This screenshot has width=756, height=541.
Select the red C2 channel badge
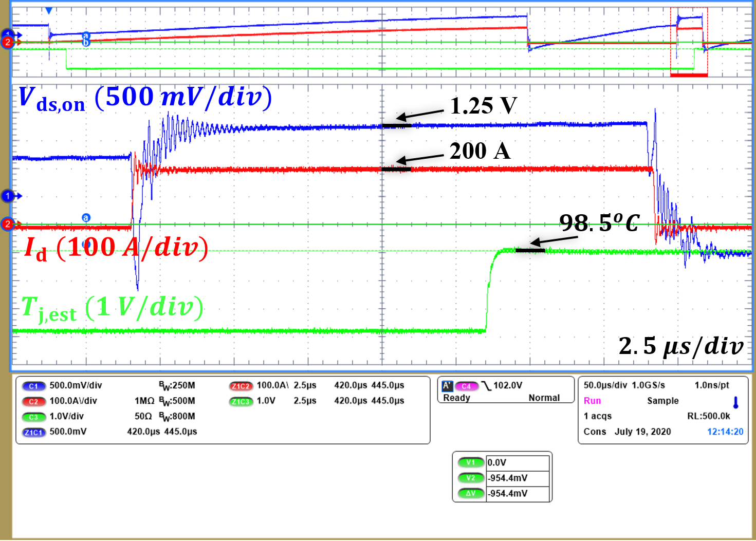tap(33, 401)
